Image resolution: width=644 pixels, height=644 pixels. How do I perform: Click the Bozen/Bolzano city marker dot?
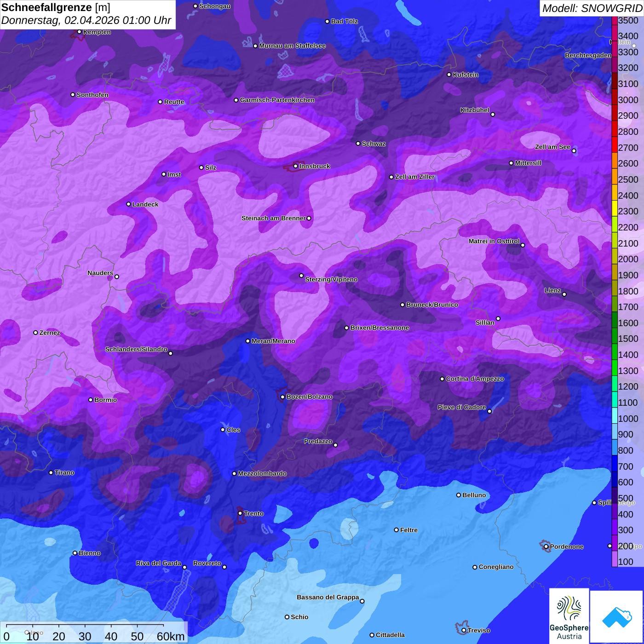[282, 397]
